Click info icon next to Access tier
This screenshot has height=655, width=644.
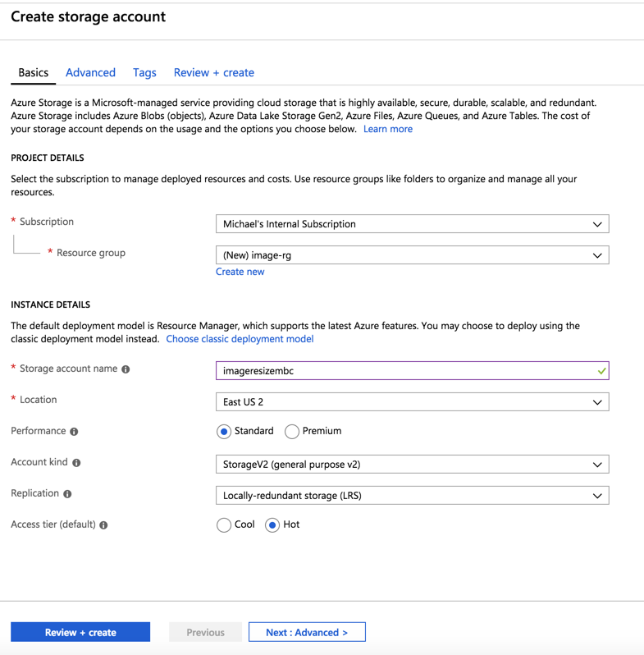(x=103, y=525)
